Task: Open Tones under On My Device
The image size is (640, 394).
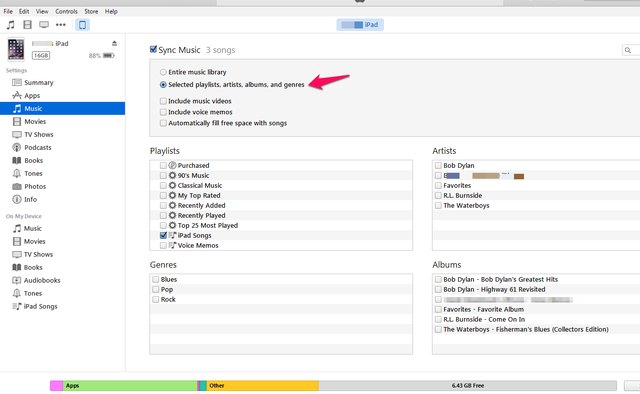Action: [x=33, y=294]
